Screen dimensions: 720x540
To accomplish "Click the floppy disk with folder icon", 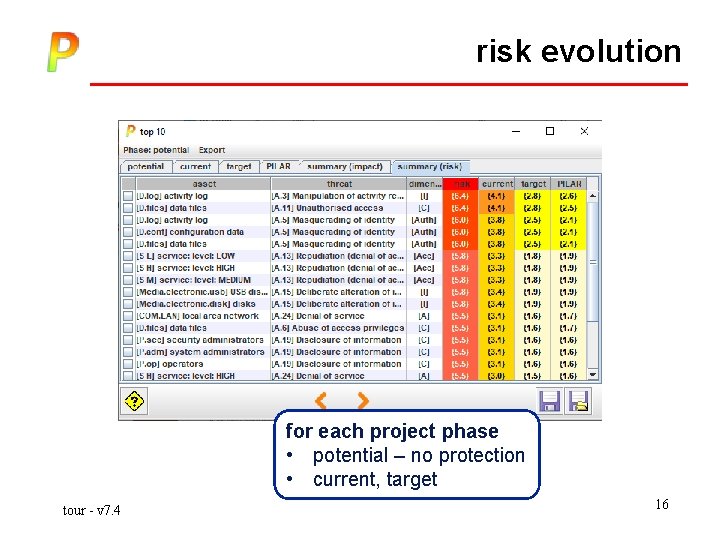I will click(x=579, y=401).
